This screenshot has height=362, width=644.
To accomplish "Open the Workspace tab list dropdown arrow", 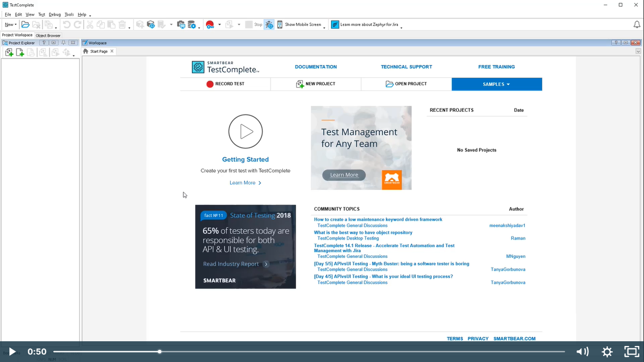I will tap(638, 51).
